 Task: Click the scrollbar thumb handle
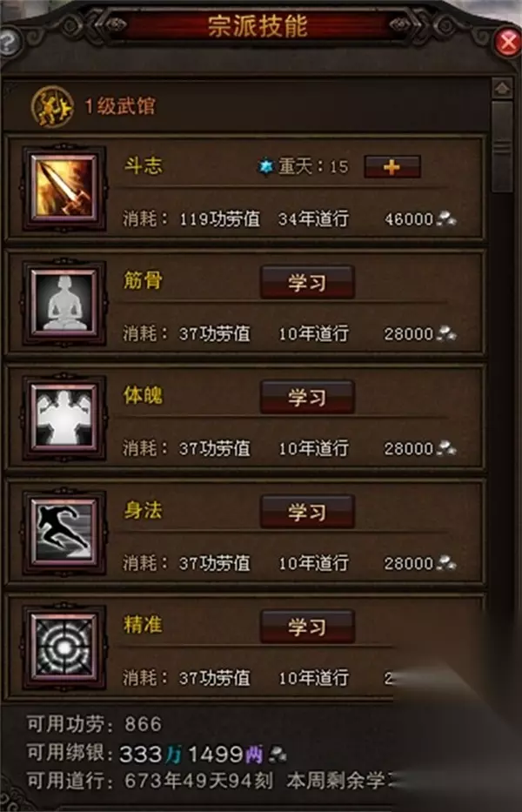(502, 147)
